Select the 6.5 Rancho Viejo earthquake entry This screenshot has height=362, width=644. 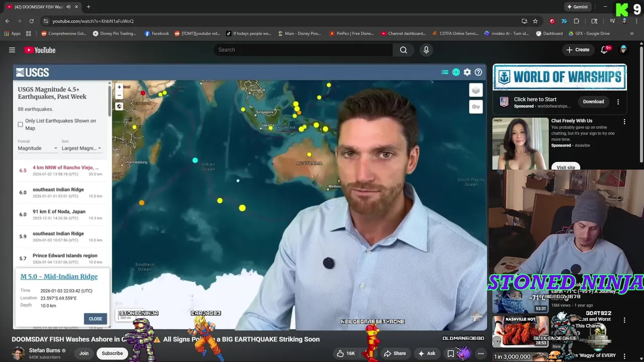pyautogui.click(x=60, y=170)
